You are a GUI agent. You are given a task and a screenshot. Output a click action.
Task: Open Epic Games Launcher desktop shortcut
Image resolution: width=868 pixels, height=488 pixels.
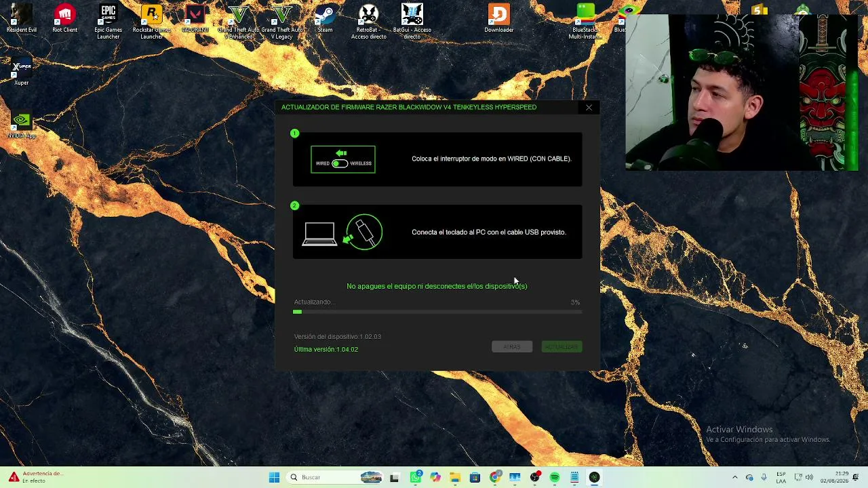click(x=108, y=21)
